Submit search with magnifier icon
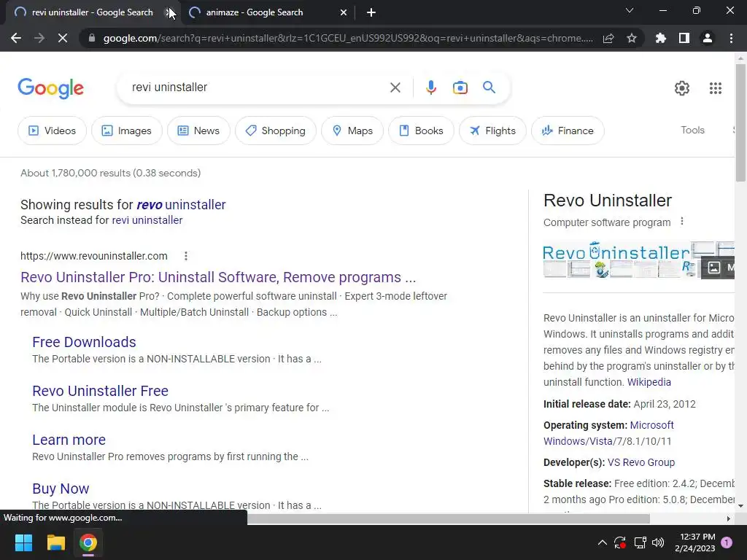The width and height of the screenshot is (747, 560). [489, 87]
